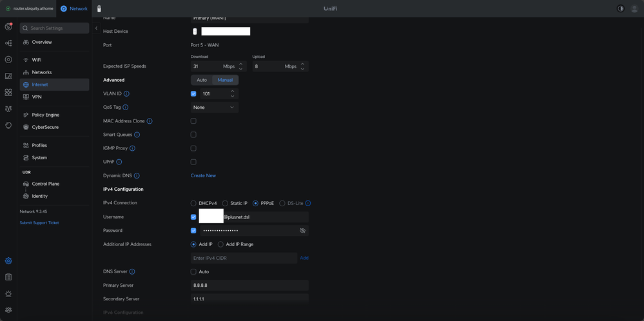Open the Overview settings page
The image size is (644, 321).
click(54, 42)
